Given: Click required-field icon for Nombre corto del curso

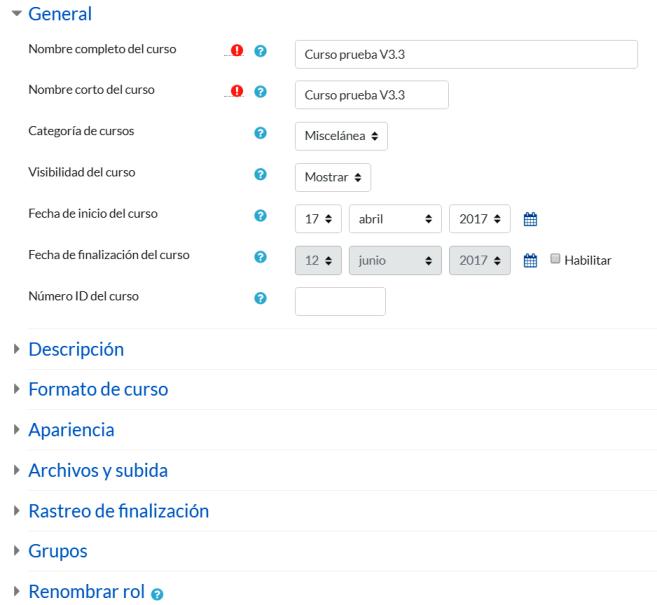Looking at the screenshot, I should pos(237,91).
